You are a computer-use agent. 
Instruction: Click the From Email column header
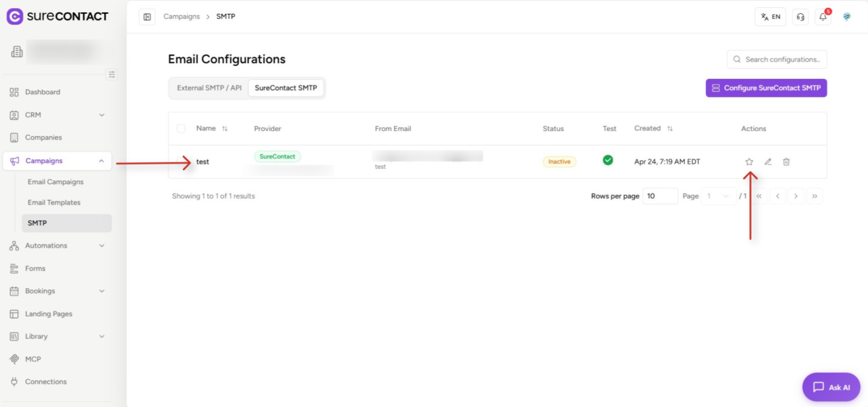[393, 129]
